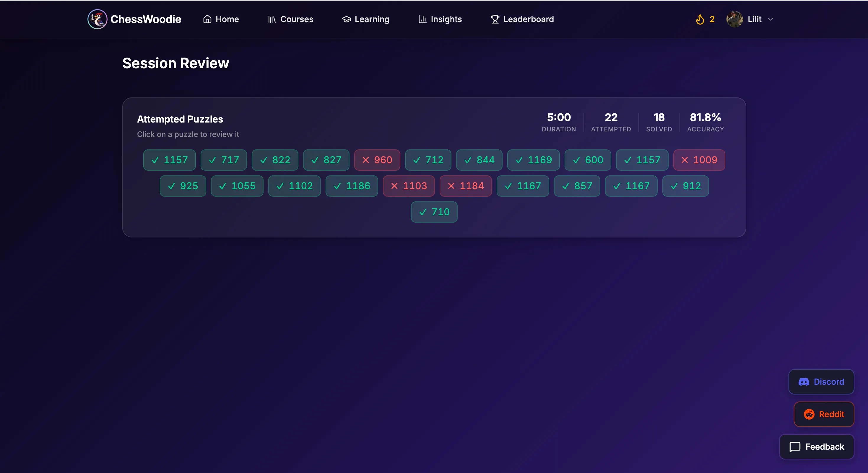The height and width of the screenshot is (473, 868).
Task: Select solved puzzle 925
Action: tap(183, 186)
